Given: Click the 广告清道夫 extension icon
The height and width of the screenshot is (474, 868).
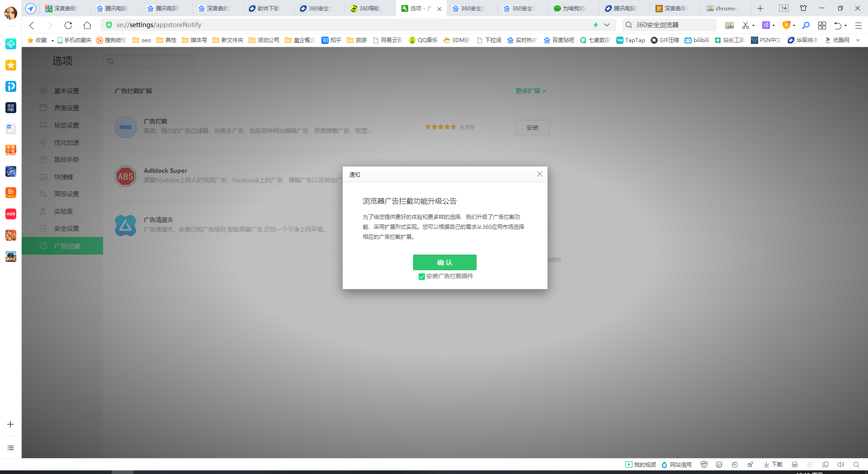Looking at the screenshot, I should (126, 226).
